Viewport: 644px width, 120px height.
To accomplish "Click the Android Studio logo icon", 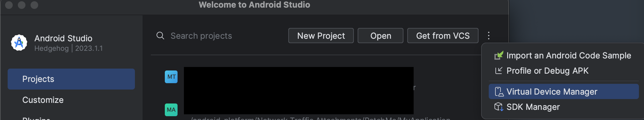I will (x=19, y=43).
